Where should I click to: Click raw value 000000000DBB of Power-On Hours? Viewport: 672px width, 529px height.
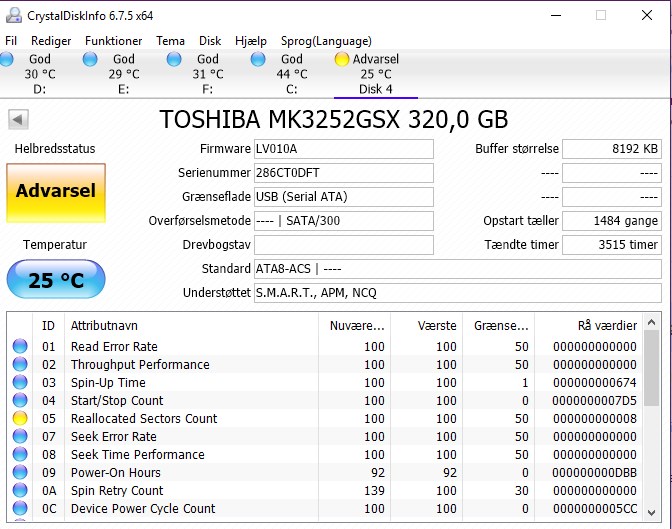pos(594,472)
